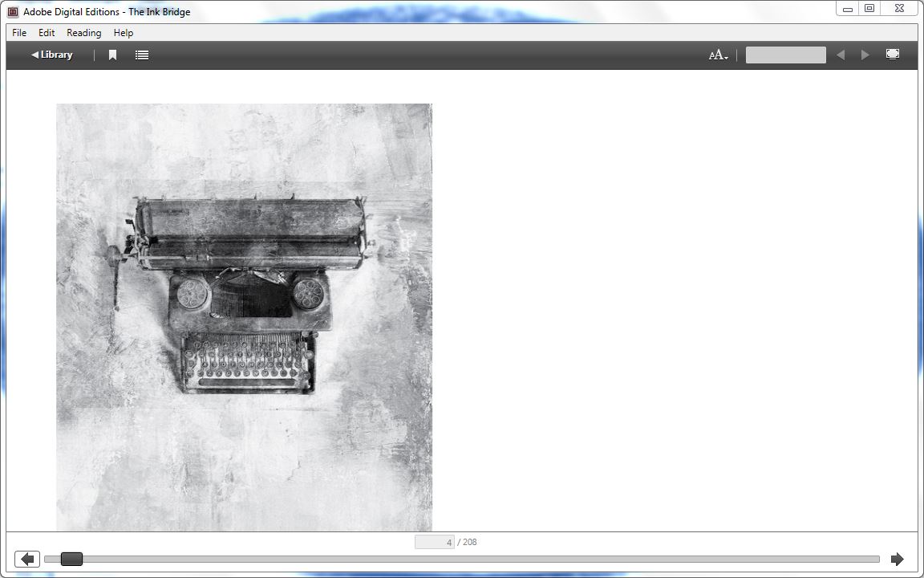924x578 pixels.
Task: Click the Adobe Digital Editions title icon
Action: 13,12
